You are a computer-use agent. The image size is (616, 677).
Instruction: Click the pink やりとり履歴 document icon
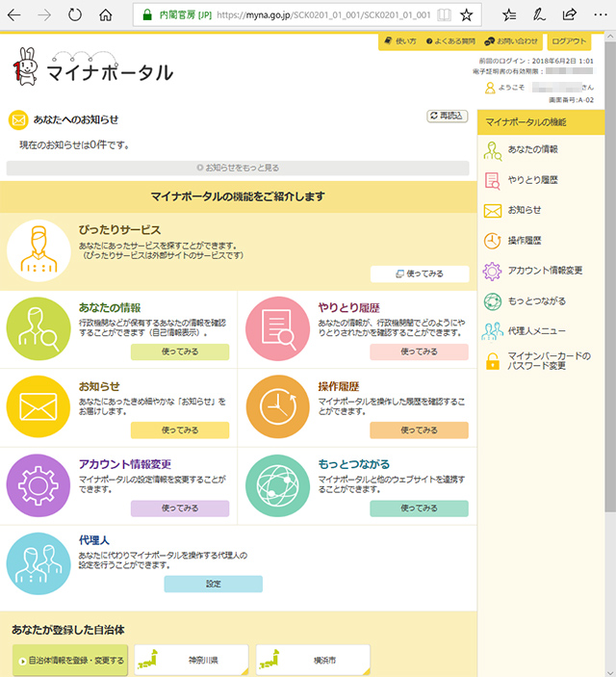point(277,328)
